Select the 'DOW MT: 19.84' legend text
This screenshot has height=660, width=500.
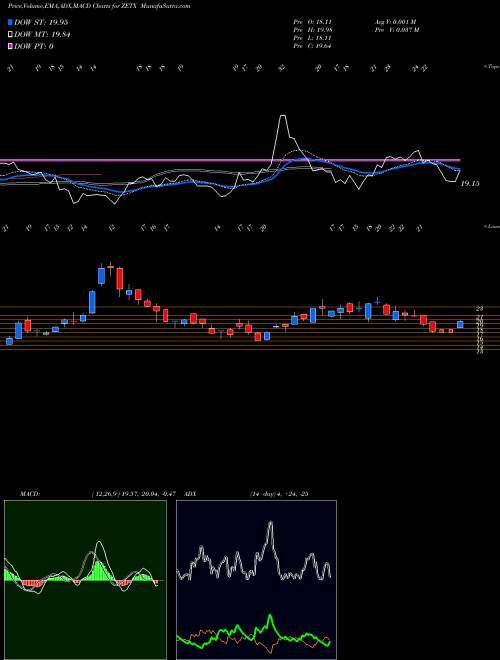coord(42,35)
